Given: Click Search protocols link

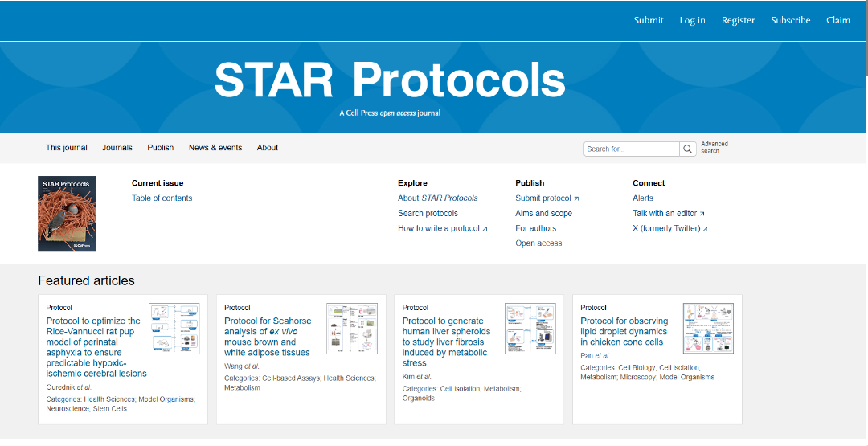Looking at the screenshot, I should click(428, 213).
